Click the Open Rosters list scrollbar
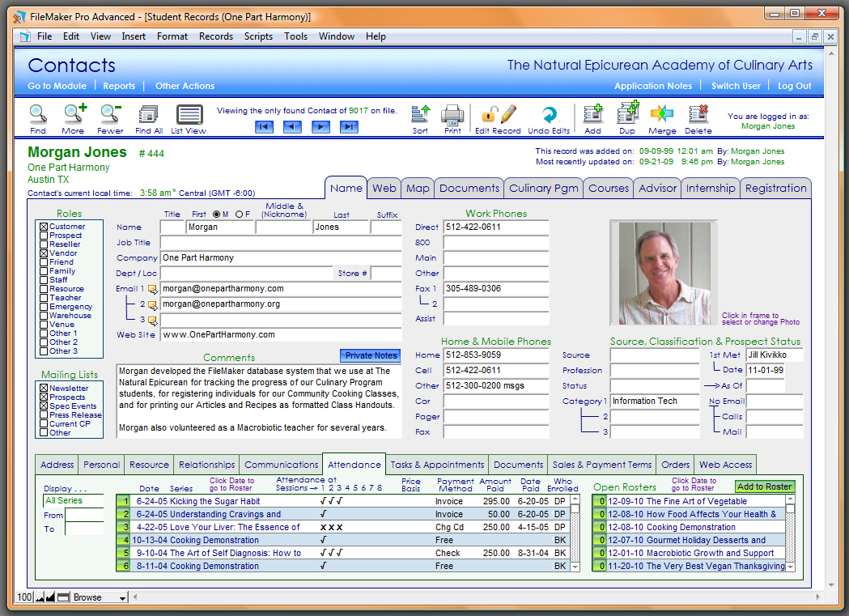Image resolution: width=849 pixels, height=616 pixels. pos(791,533)
